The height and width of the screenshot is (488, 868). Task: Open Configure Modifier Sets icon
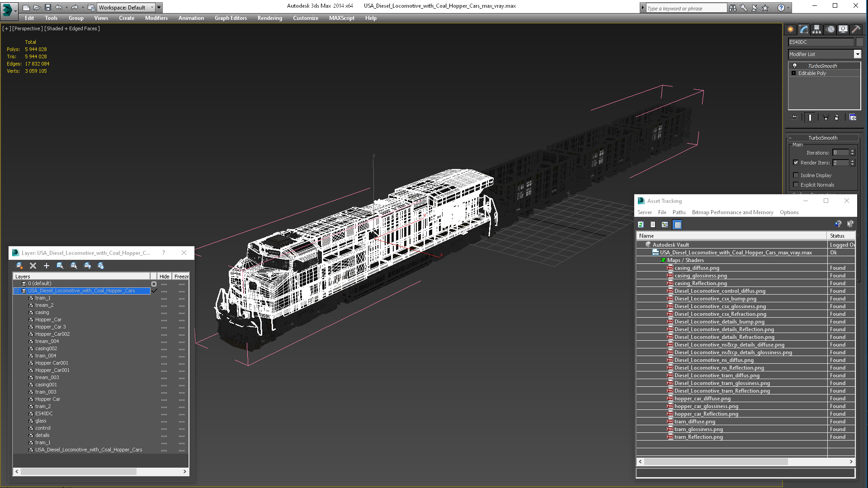(x=853, y=117)
